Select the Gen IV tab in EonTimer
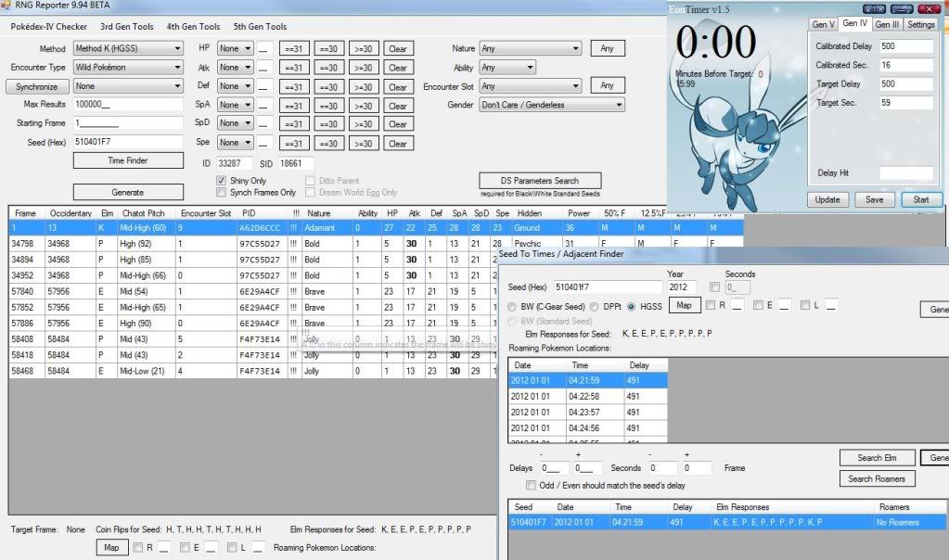 coord(854,23)
